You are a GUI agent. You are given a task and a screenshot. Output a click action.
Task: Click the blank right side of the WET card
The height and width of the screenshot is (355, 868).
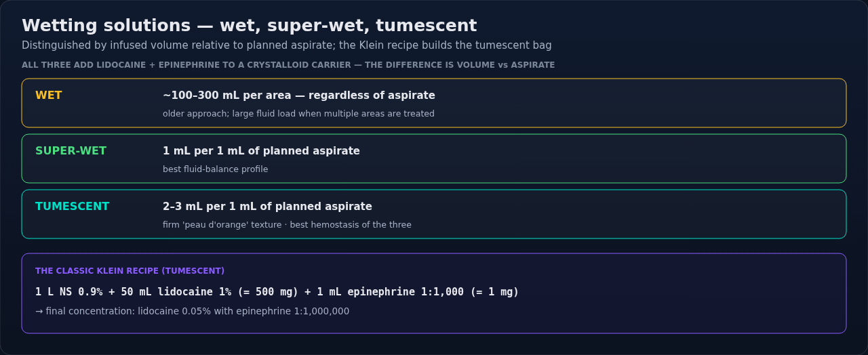click(644, 103)
